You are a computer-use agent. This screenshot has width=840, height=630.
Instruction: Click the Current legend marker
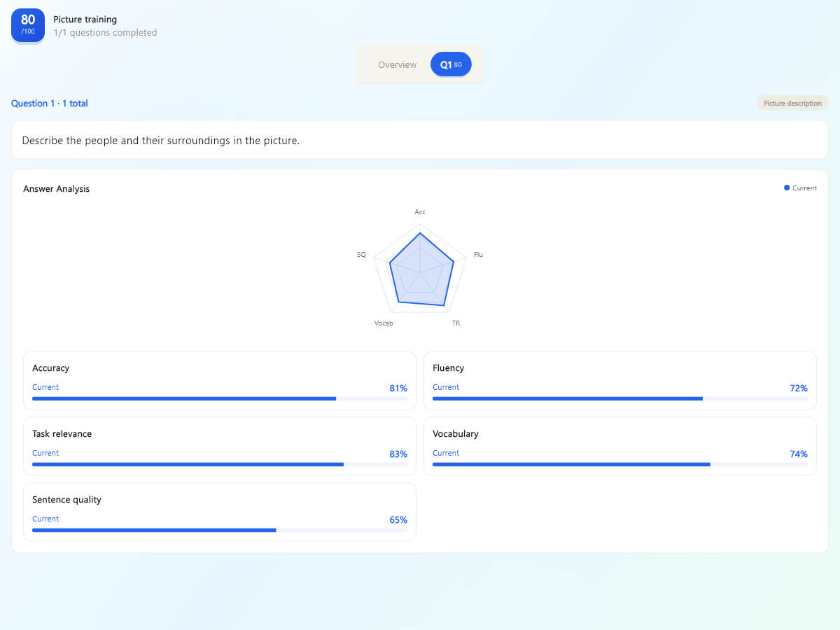click(787, 188)
